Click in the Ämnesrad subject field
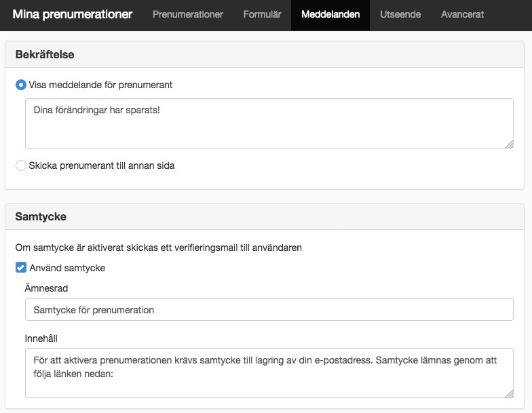The height and width of the screenshot is (413, 532). 269,309
